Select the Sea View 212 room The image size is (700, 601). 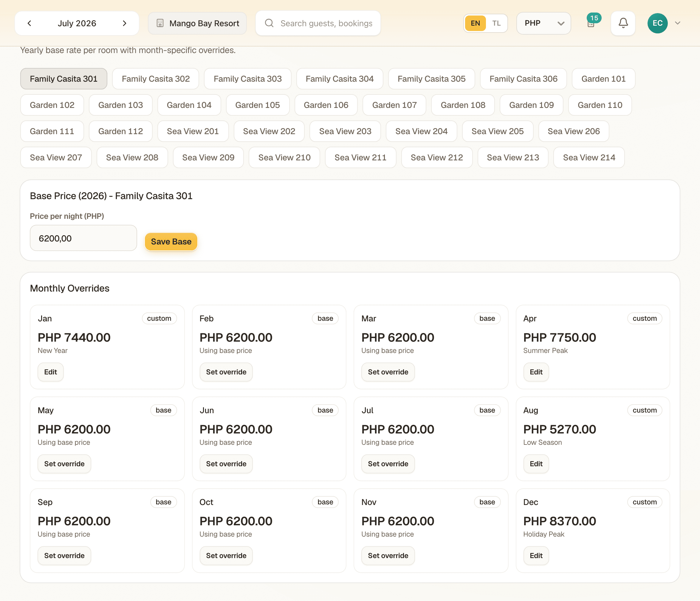tap(437, 157)
